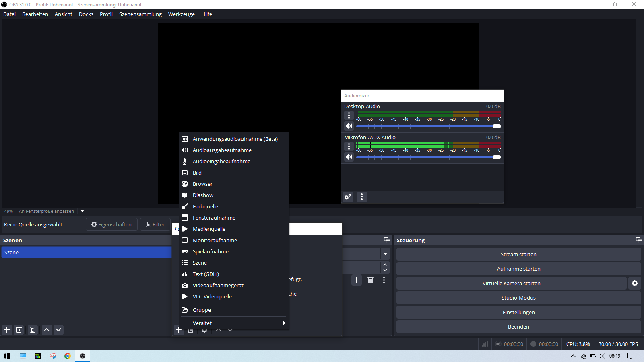644x362 pixels.
Task: Add a Browser source
Action: (x=233, y=184)
